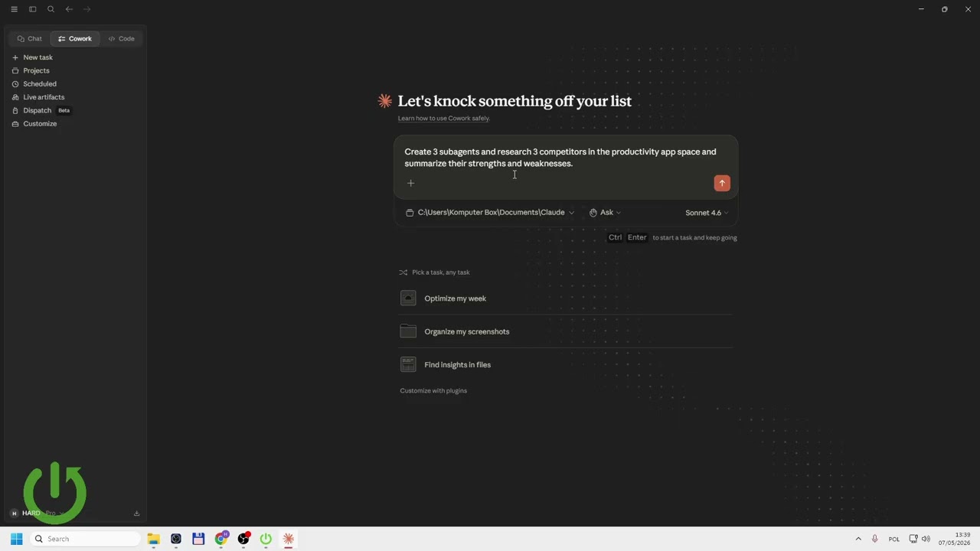This screenshot has width=980, height=551.
Task: Open the floppy disk app on taskbar
Action: pyautogui.click(x=198, y=539)
